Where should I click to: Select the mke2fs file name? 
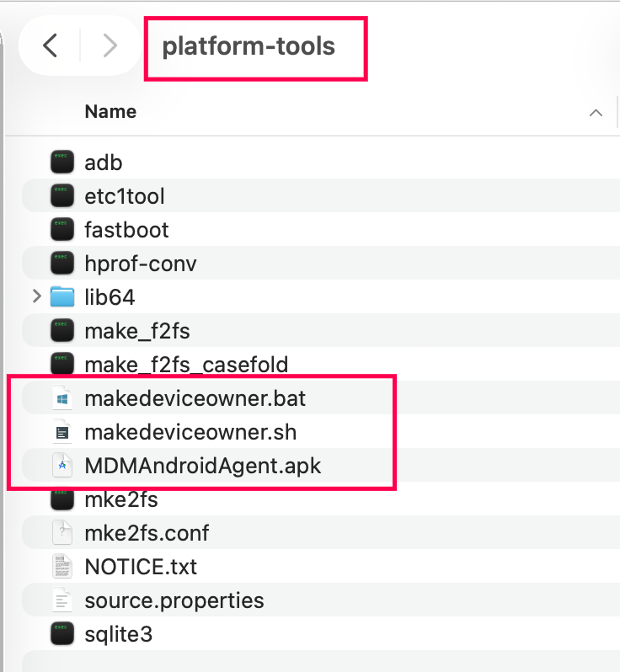[x=121, y=499]
